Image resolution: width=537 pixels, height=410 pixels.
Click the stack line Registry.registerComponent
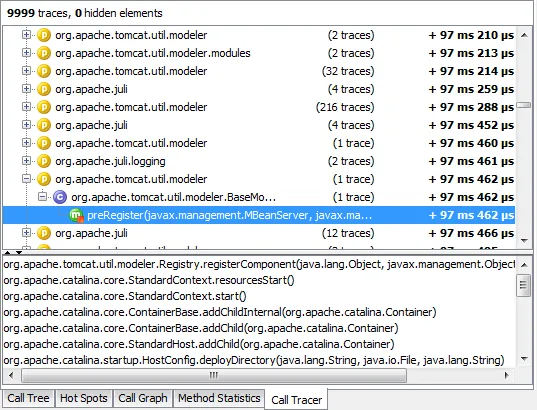(259, 264)
